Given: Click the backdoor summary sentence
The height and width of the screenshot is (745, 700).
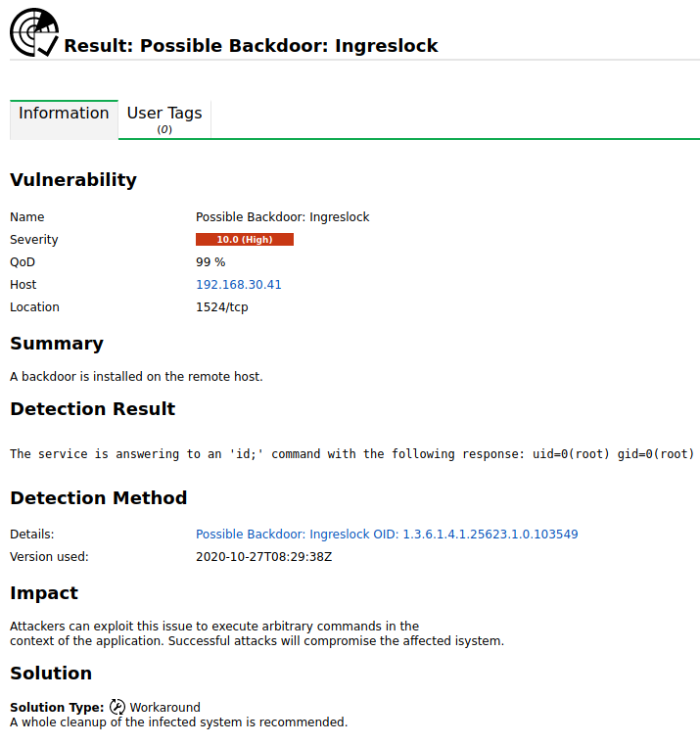Looking at the screenshot, I should (x=136, y=376).
